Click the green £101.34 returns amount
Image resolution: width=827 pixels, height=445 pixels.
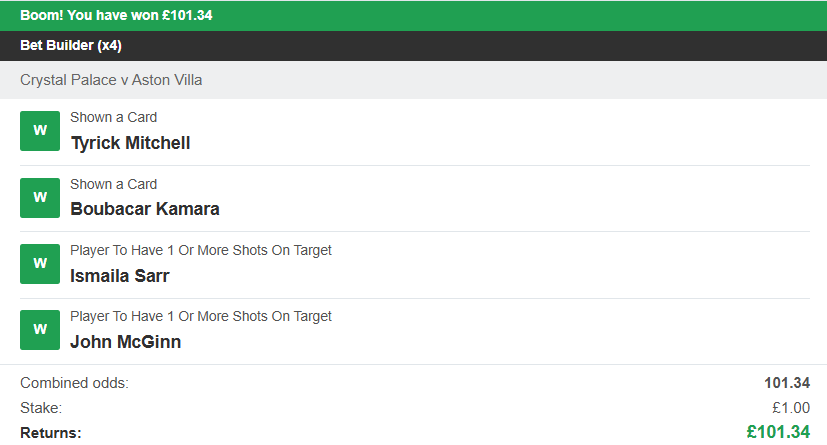pos(778,432)
